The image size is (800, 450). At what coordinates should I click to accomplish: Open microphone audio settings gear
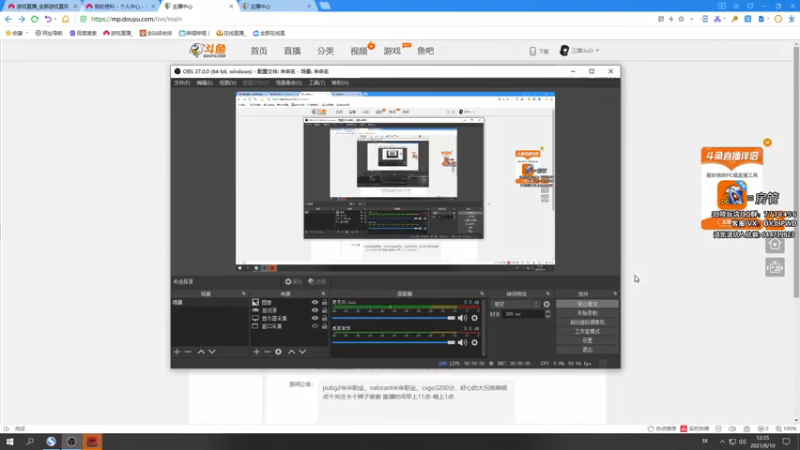[474, 318]
